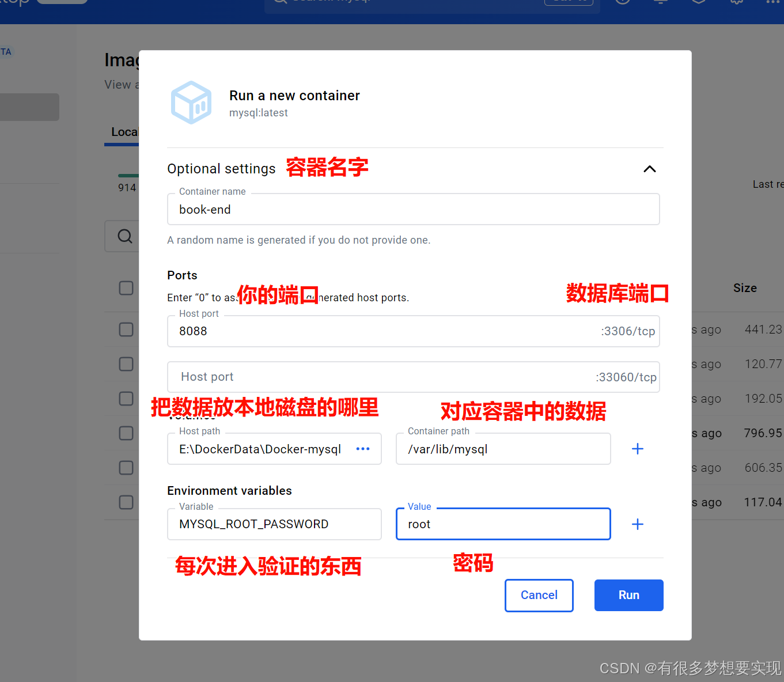Image resolution: width=784 pixels, height=682 pixels.
Task: Edit the Container name field book-end
Action: coord(413,209)
